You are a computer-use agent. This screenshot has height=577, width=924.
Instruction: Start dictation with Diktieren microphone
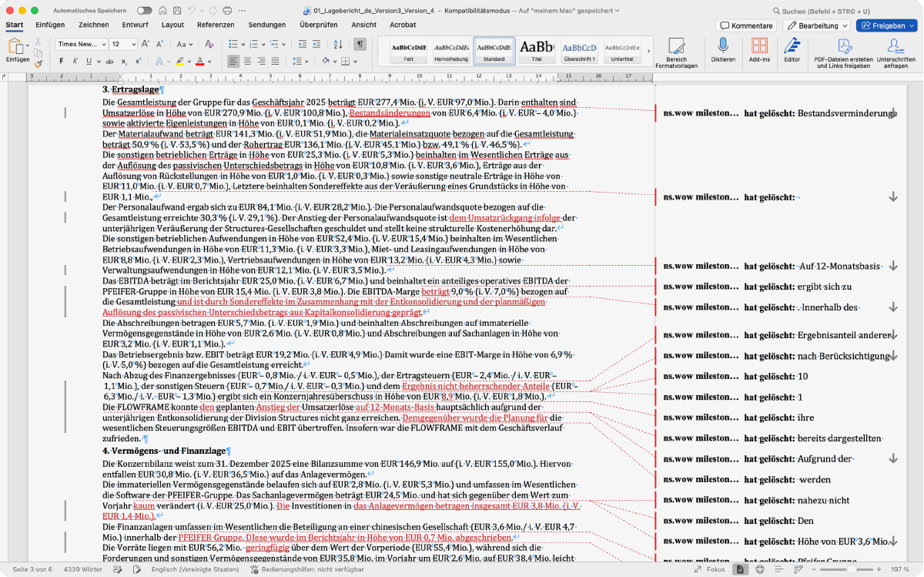click(722, 50)
